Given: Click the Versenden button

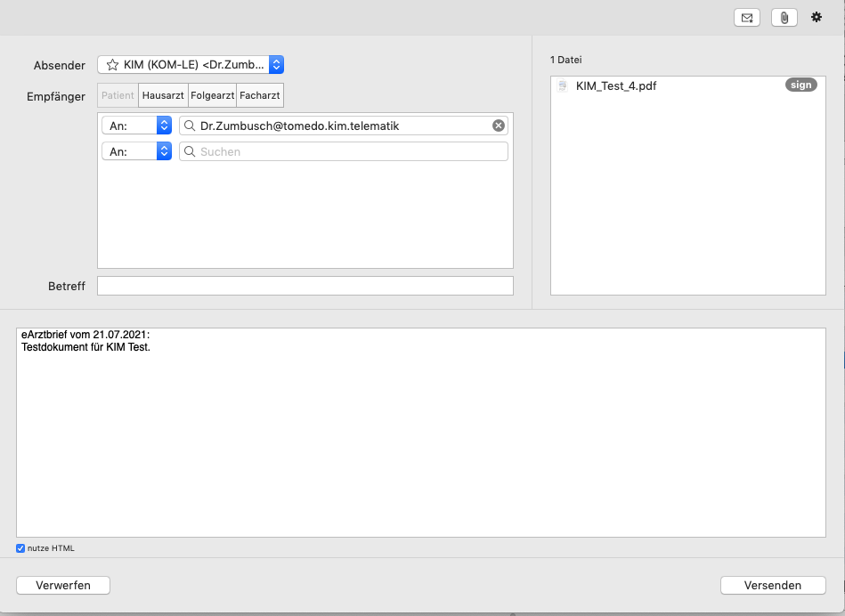Looking at the screenshot, I should coord(773,585).
